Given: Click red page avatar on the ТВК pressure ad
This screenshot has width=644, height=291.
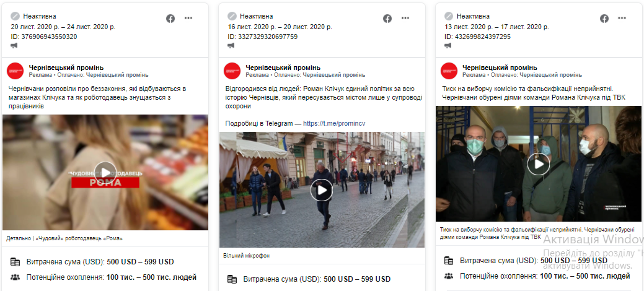Looking at the screenshot, I should click(449, 71).
